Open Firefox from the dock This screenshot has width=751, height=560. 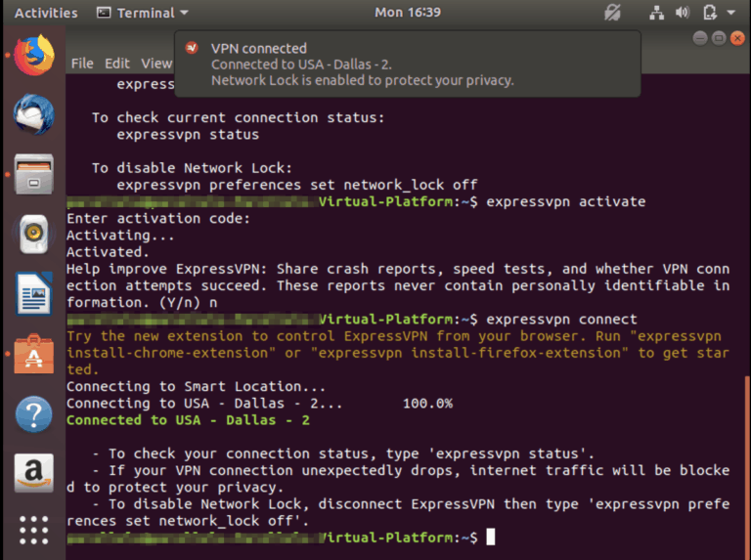(x=33, y=55)
